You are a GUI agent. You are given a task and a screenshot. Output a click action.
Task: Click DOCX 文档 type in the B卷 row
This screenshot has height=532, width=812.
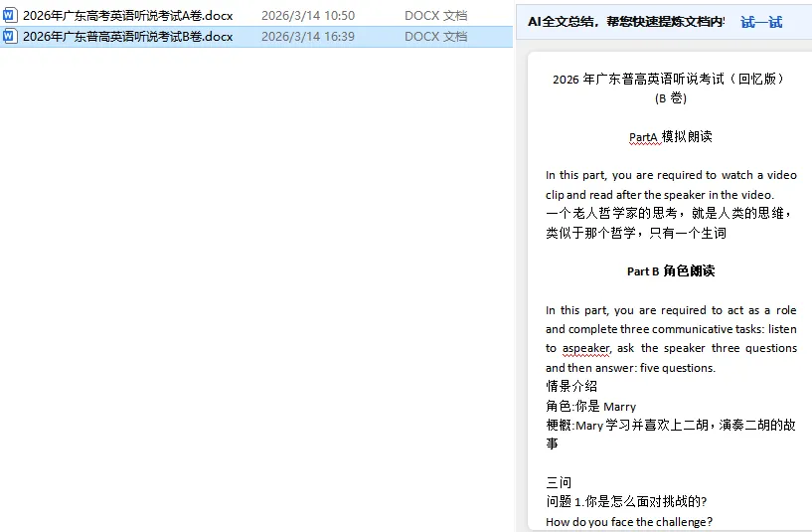(x=436, y=36)
